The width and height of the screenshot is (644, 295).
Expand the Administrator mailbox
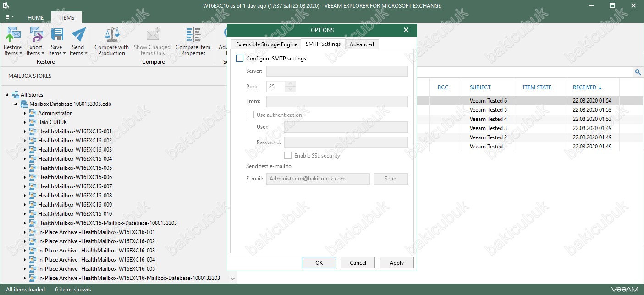point(25,113)
